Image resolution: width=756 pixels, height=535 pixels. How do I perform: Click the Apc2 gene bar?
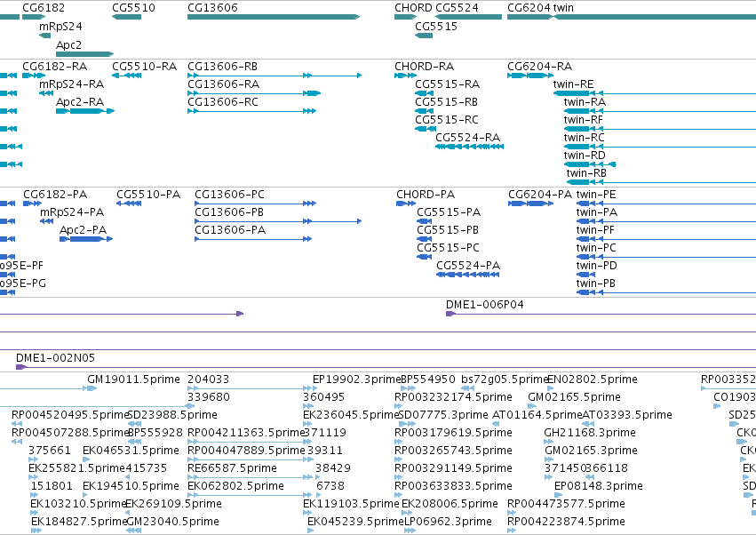(85, 54)
